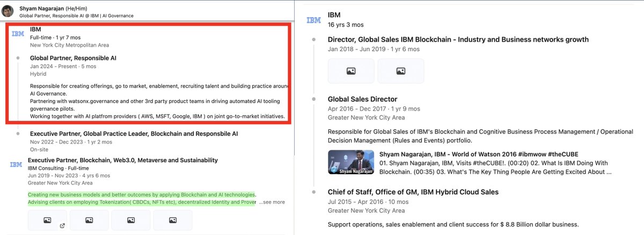
Task: Click the line 'Working together with AI platfrom providers'
Action: point(157,116)
